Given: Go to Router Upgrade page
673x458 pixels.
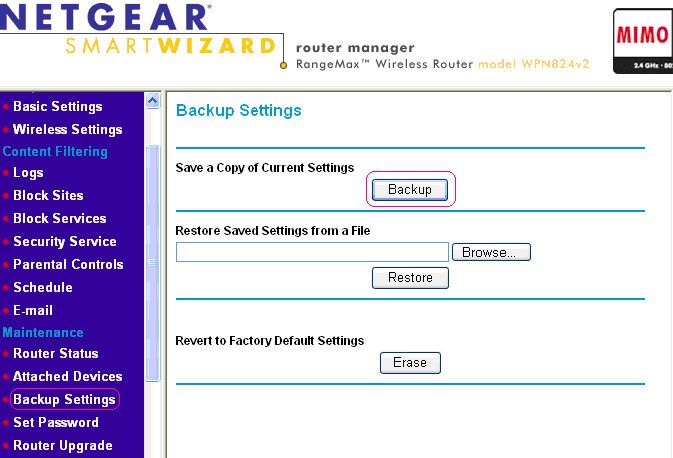Looking at the screenshot, I should 62,446.
